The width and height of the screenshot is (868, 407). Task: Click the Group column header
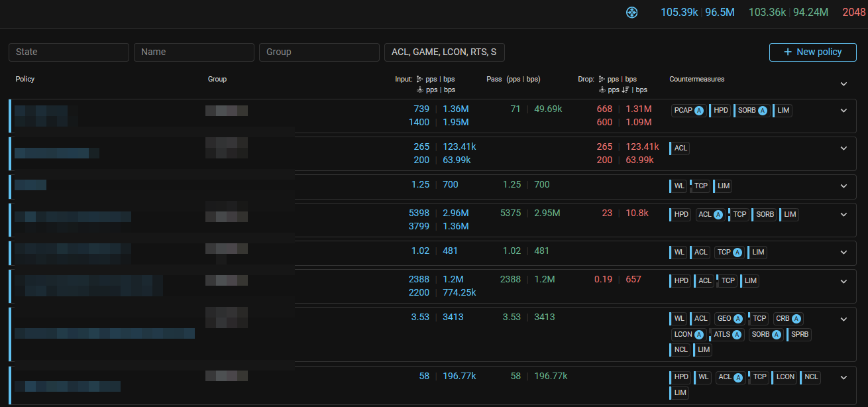click(217, 79)
